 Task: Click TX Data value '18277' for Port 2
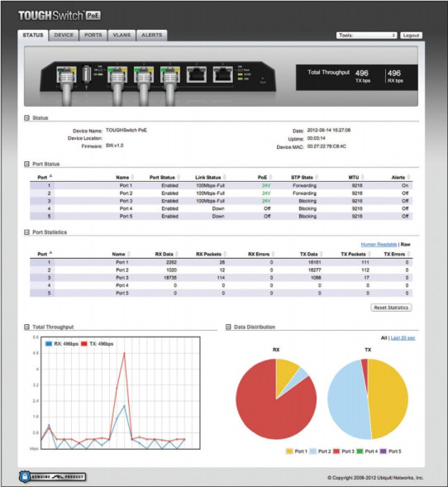tap(314, 270)
